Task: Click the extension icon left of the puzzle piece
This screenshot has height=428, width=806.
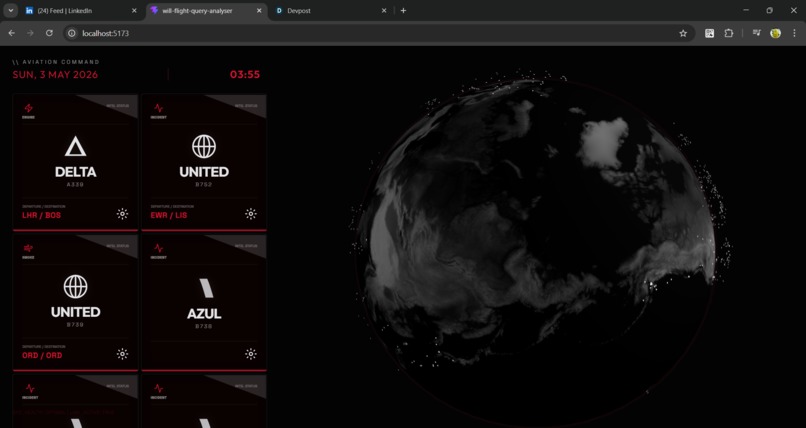Action: [x=709, y=33]
